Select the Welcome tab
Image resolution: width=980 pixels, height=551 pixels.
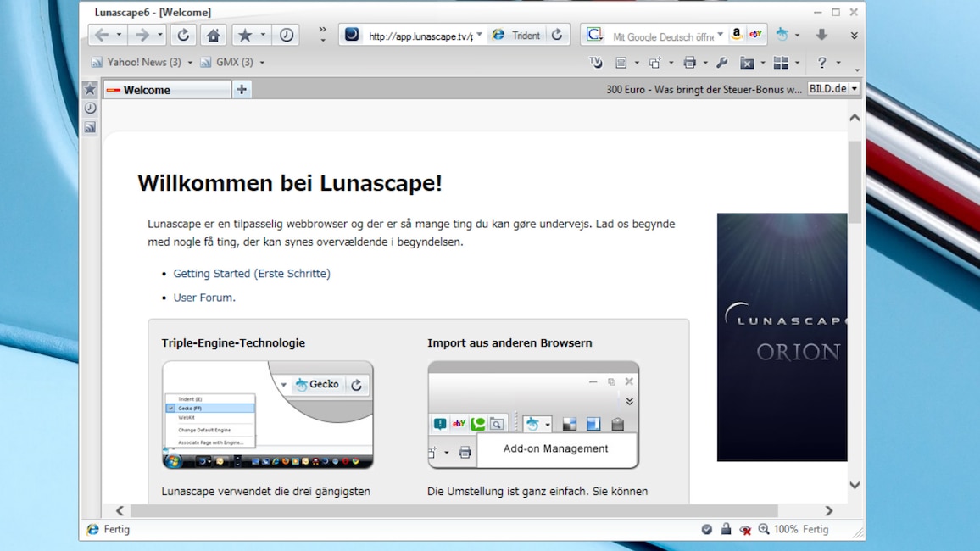coord(167,90)
